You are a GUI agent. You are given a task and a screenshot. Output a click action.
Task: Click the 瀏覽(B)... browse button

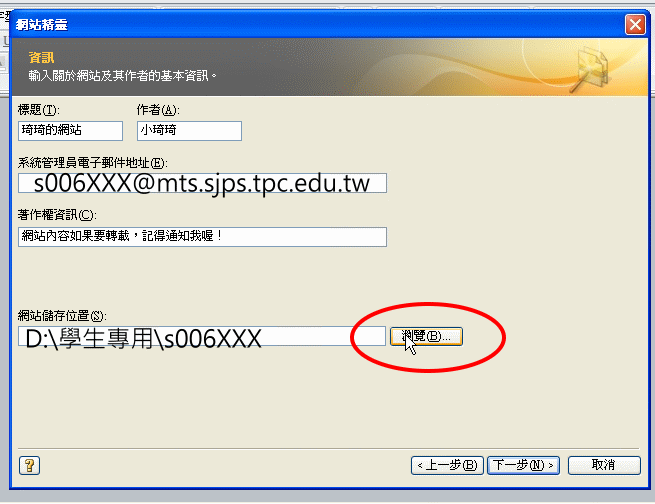point(426,336)
